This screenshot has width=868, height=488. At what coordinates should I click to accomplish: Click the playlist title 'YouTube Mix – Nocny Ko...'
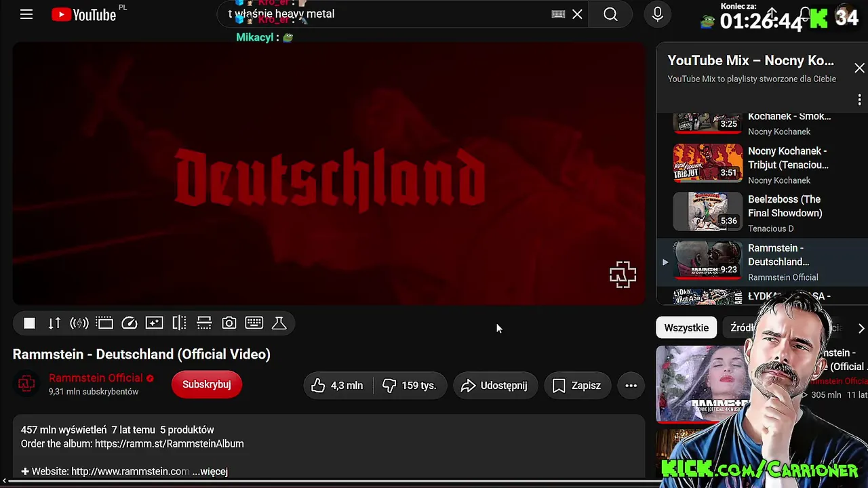751,60
